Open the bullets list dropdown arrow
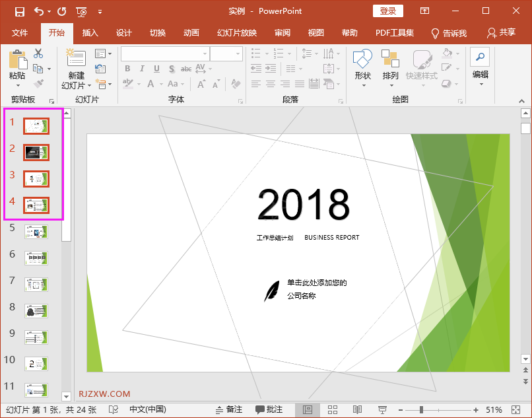This screenshot has width=532, height=418. (267, 53)
